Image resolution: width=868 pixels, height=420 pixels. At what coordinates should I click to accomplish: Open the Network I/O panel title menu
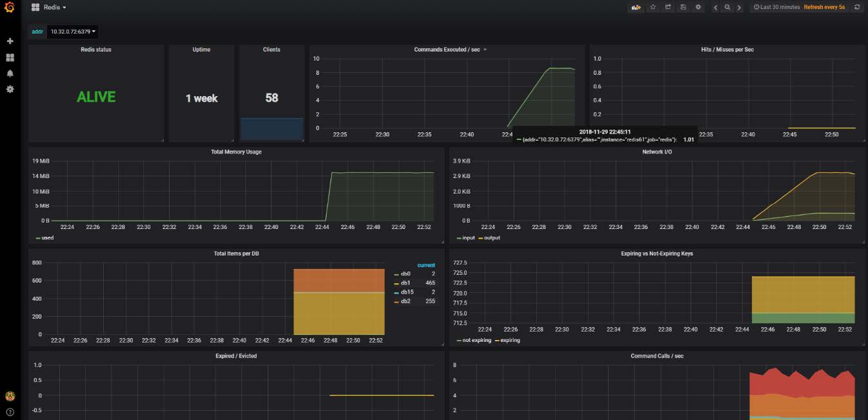(657, 152)
